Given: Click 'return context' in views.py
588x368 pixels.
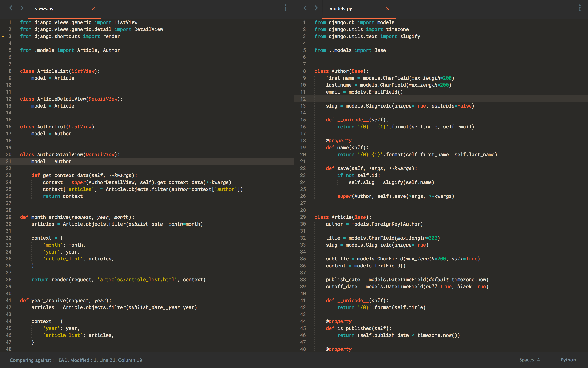Looking at the screenshot, I should coord(63,196).
